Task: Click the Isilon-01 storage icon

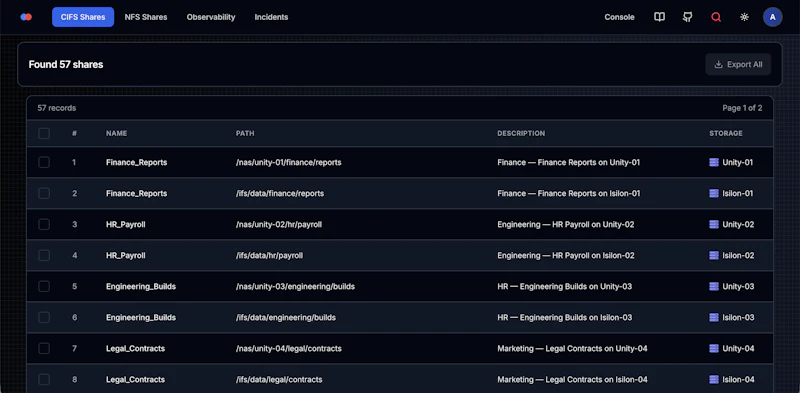Action: tap(714, 193)
